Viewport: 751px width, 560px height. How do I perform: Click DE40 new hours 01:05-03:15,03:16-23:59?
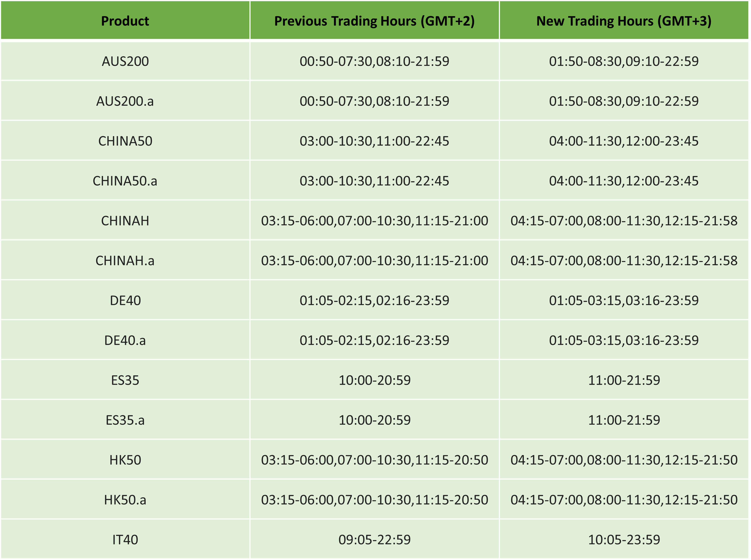[624, 301]
